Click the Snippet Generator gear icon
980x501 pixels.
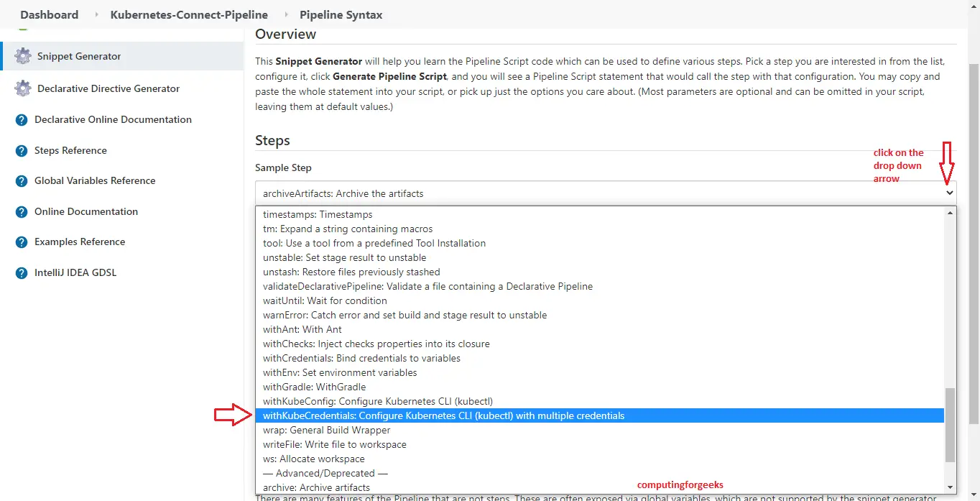point(23,56)
